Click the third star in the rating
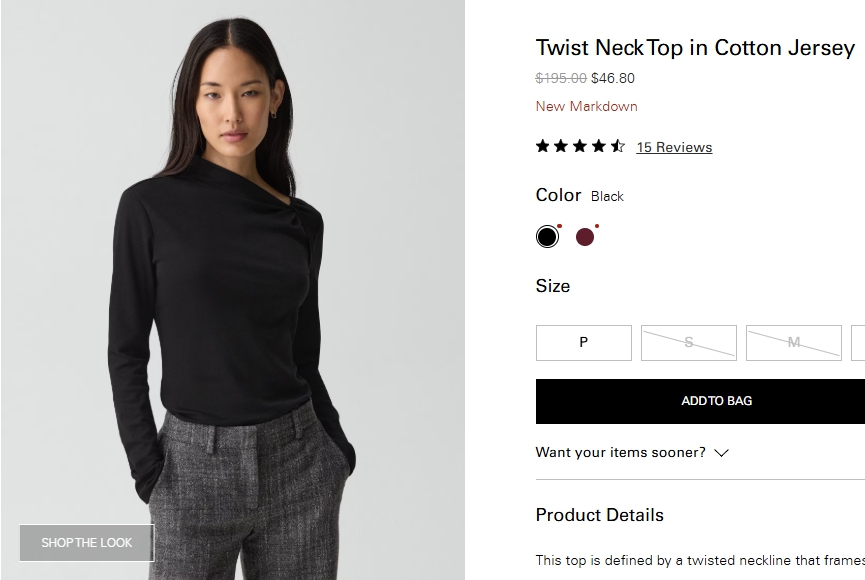Screen dimensions: 865x580 (x=580, y=146)
